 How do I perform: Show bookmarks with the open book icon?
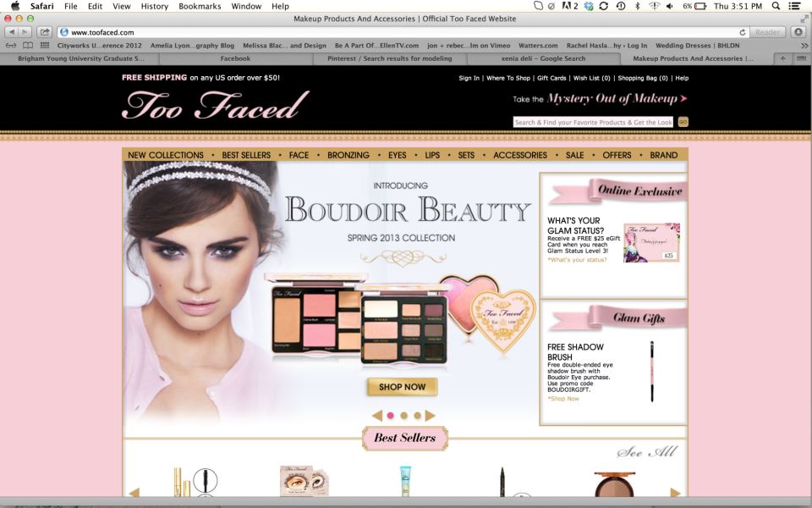click(x=28, y=46)
